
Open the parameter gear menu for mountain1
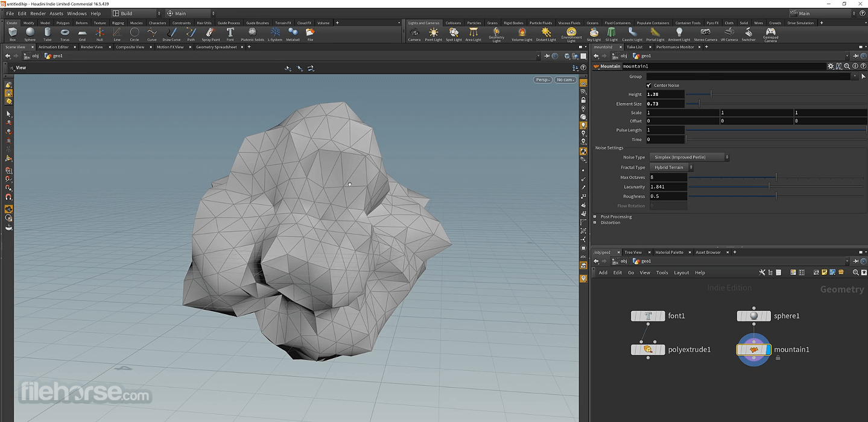(x=831, y=66)
